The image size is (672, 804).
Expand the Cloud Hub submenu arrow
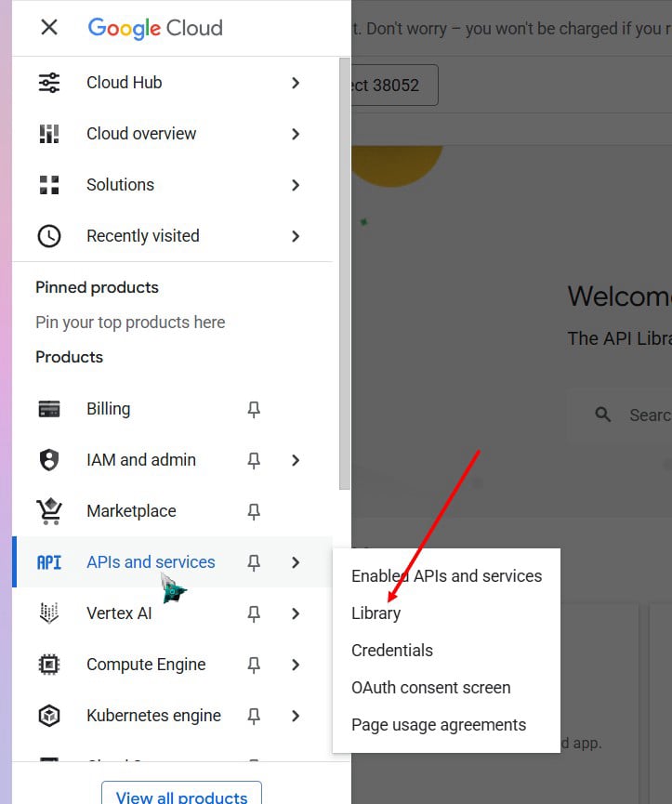(x=296, y=83)
